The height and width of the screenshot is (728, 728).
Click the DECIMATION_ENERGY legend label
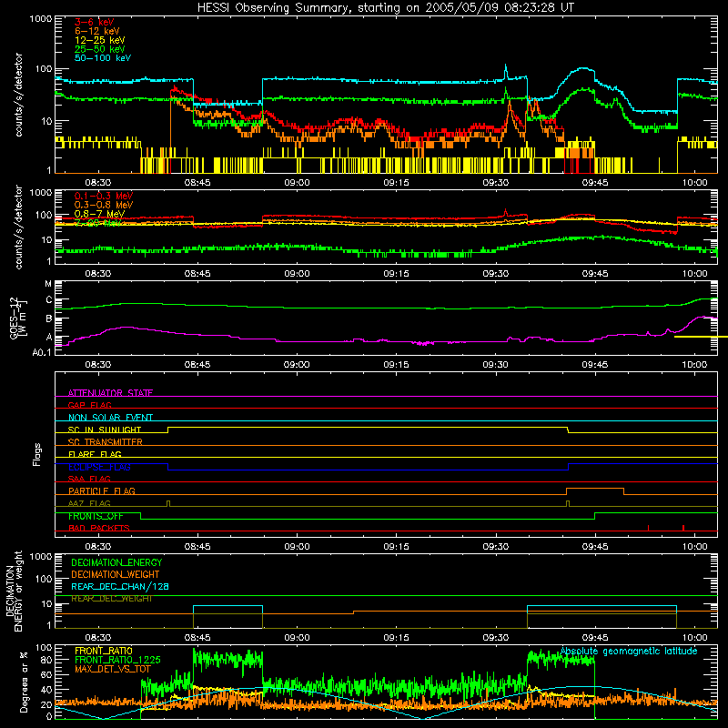pyautogui.click(x=116, y=562)
